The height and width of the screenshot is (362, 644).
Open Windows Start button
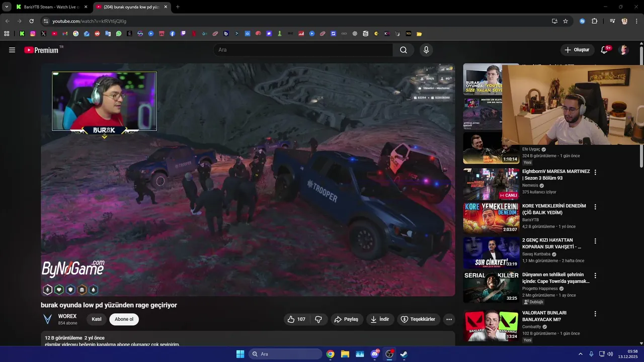pos(240,354)
